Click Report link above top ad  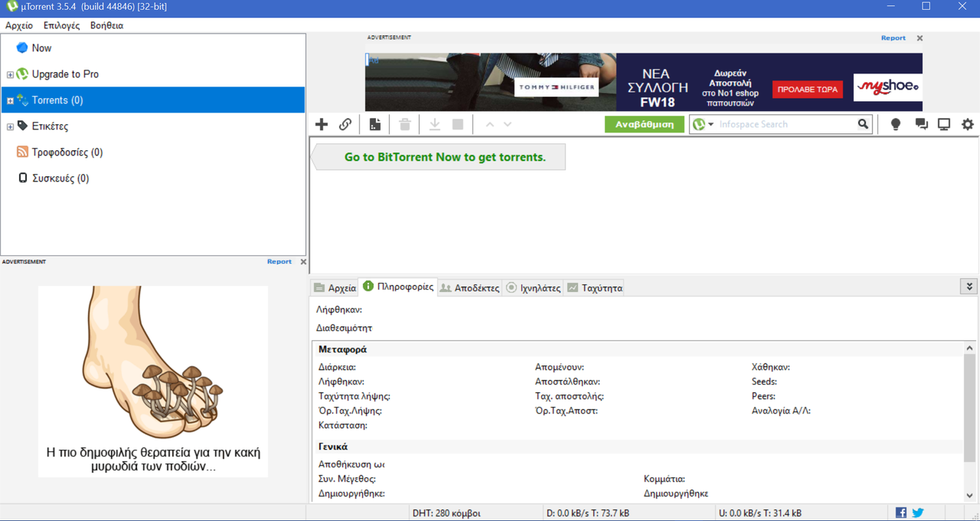pos(893,38)
